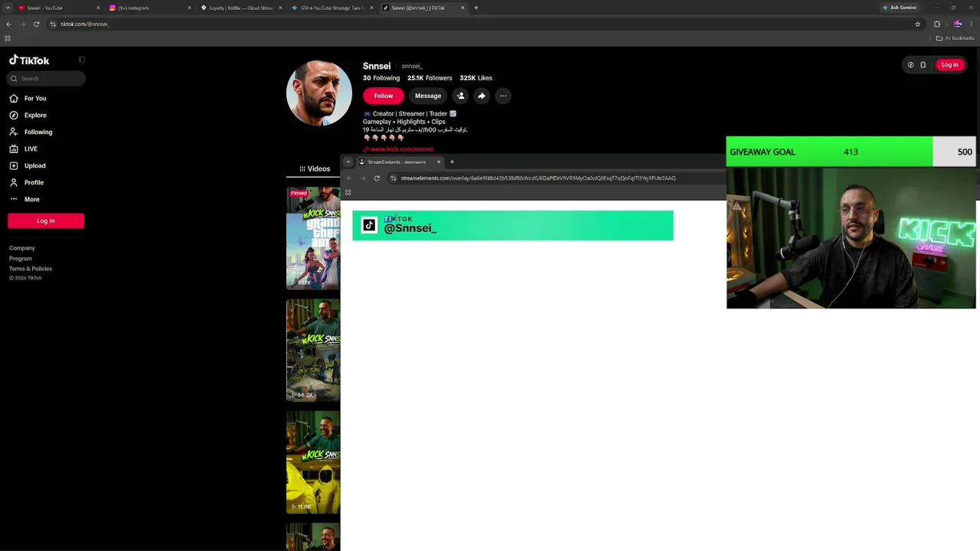
Task: Expand the tab search dropdown in main browser
Action: [x=8, y=8]
